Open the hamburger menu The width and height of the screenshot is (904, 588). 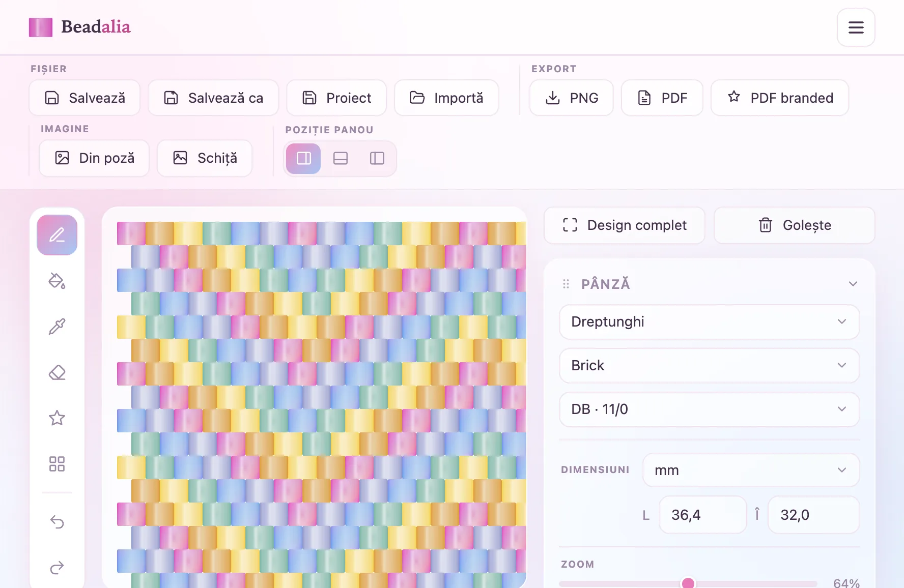[x=856, y=27]
